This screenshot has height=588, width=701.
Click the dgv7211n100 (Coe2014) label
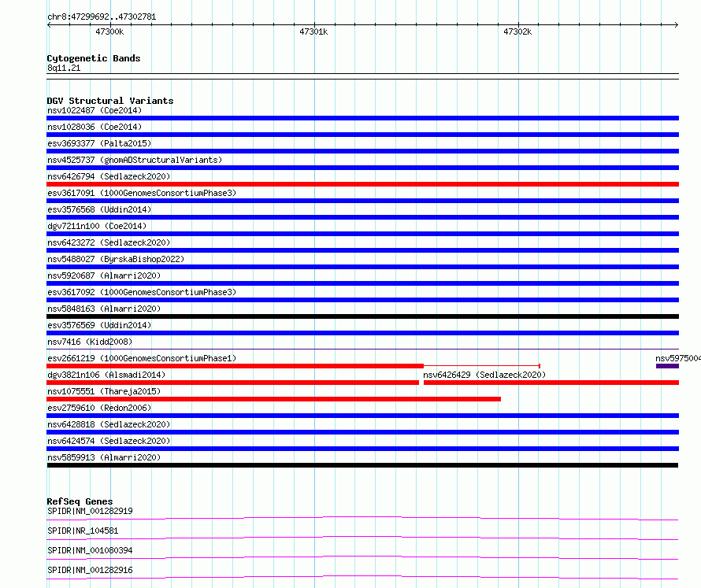coord(97,226)
